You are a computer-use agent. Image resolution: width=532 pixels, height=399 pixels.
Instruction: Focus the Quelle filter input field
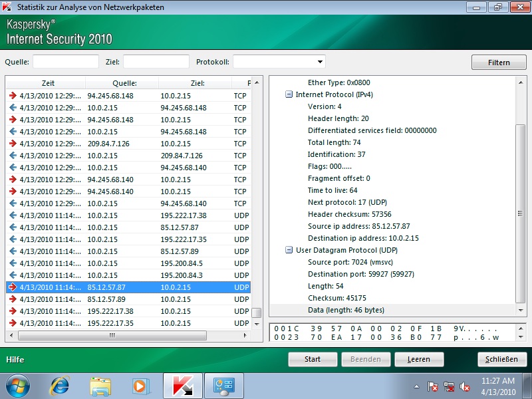[x=66, y=62]
